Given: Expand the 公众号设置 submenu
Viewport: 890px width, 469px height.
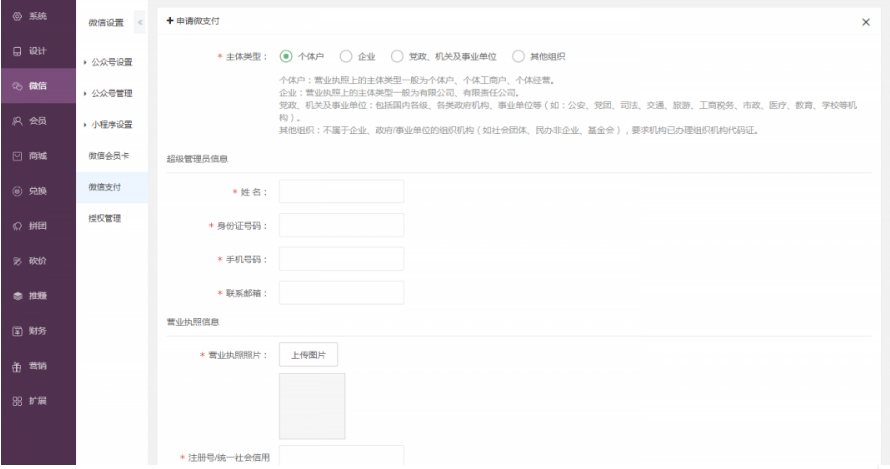Looking at the screenshot, I should 109,63.
